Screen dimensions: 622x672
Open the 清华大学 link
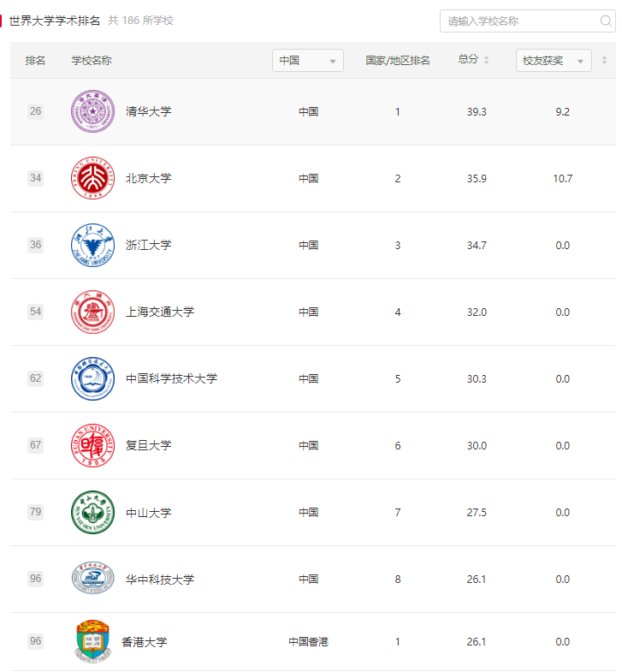(x=148, y=111)
